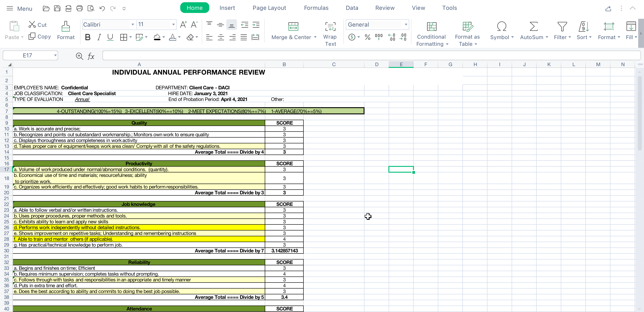Click the E17 Name Box field
Image resolution: width=644 pixels, height=312 pixels.
point(28,55)
